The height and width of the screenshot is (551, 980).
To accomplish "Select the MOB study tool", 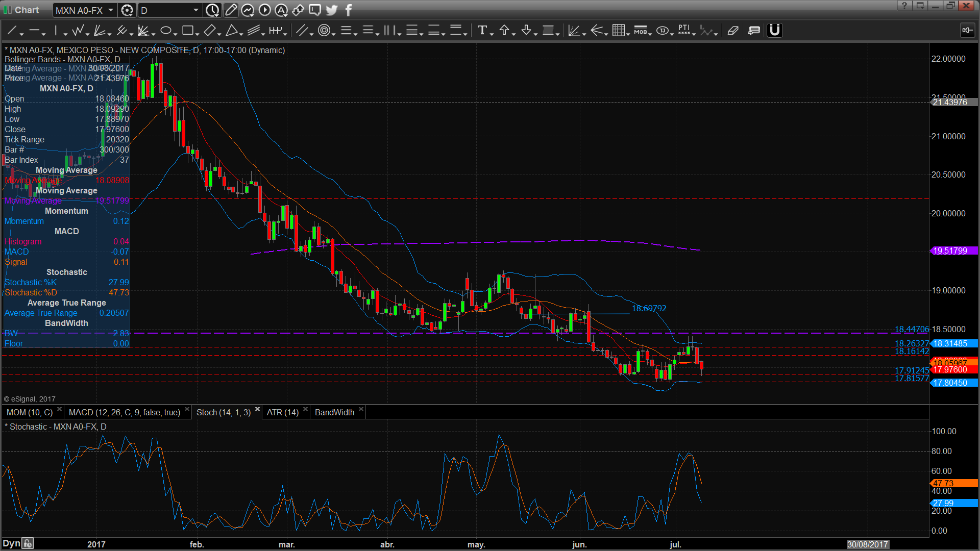I will [640, 31].
